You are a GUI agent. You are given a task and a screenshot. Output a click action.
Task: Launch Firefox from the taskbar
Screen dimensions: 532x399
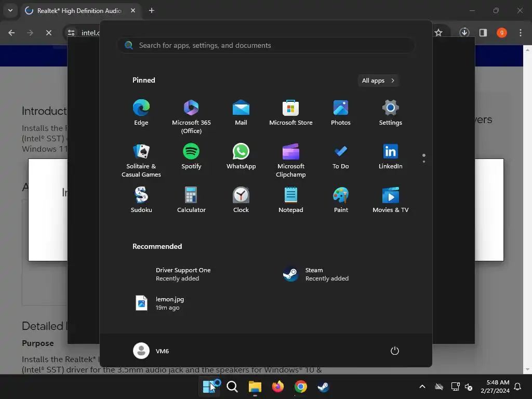tap(277, 387)
